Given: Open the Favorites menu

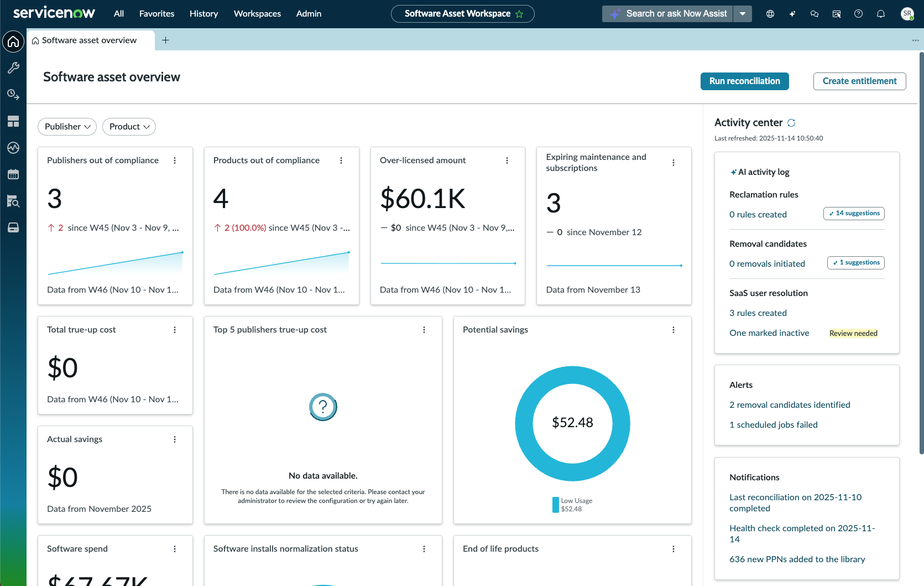Looking at the screenshot, I should pyautogui.click(x=156, y=14).
